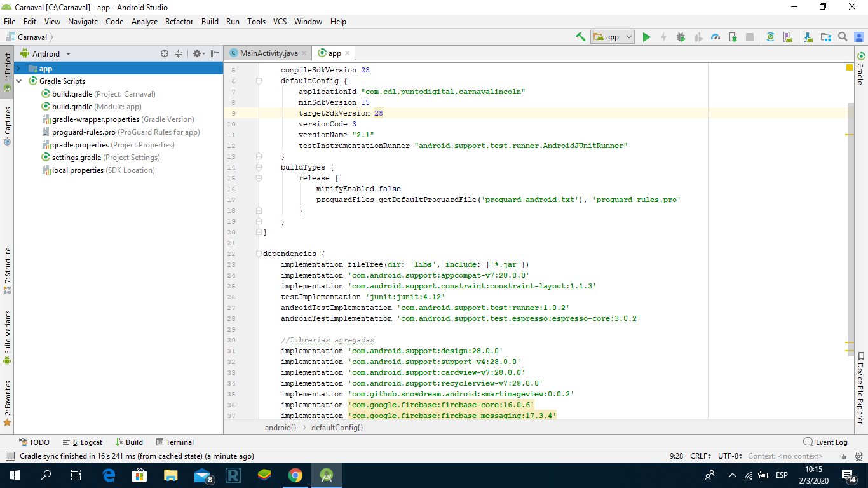Click the Stop square icon
Screen dimensions: 868x488
[x=750, y=37]
